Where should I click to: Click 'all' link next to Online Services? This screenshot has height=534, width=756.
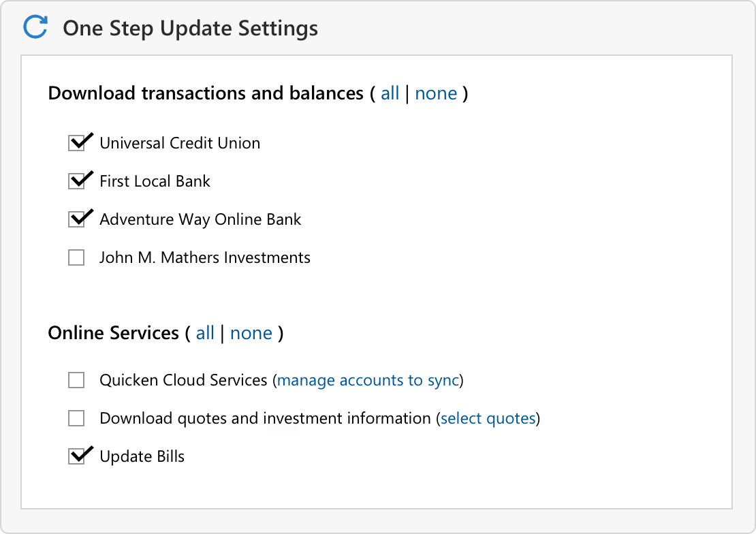click(205, 333)
